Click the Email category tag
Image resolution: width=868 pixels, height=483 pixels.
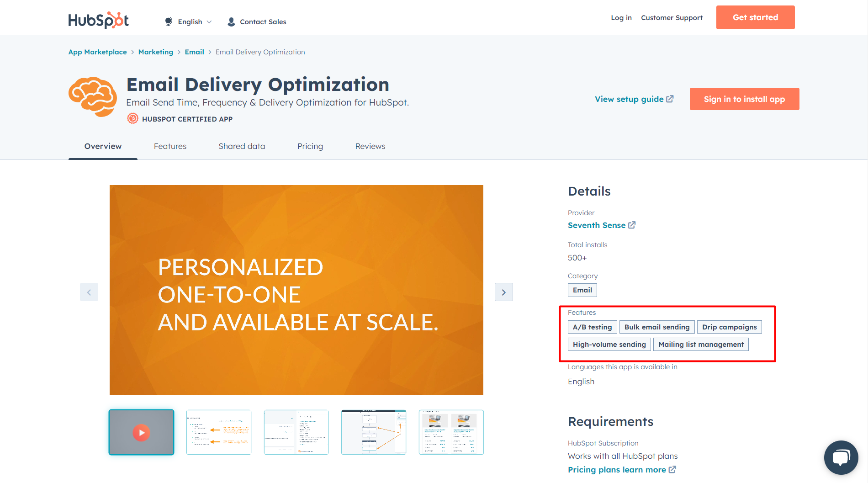[582, 290]
